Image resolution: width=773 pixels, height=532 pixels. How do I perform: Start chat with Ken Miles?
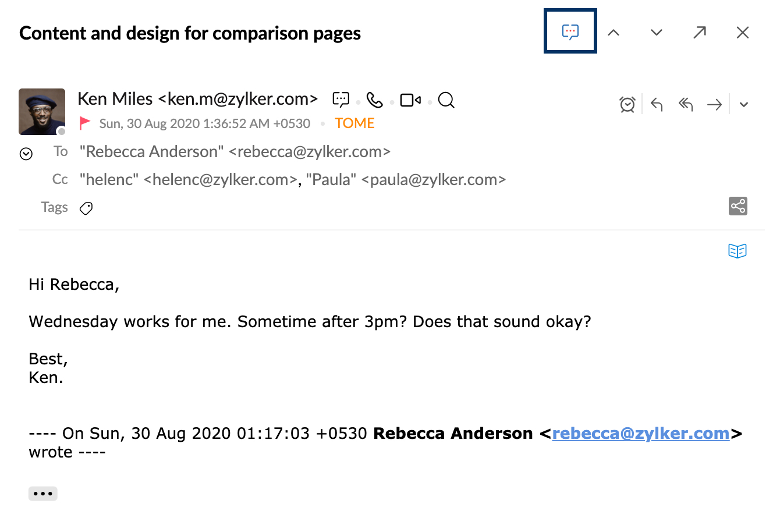pos(341,100)
